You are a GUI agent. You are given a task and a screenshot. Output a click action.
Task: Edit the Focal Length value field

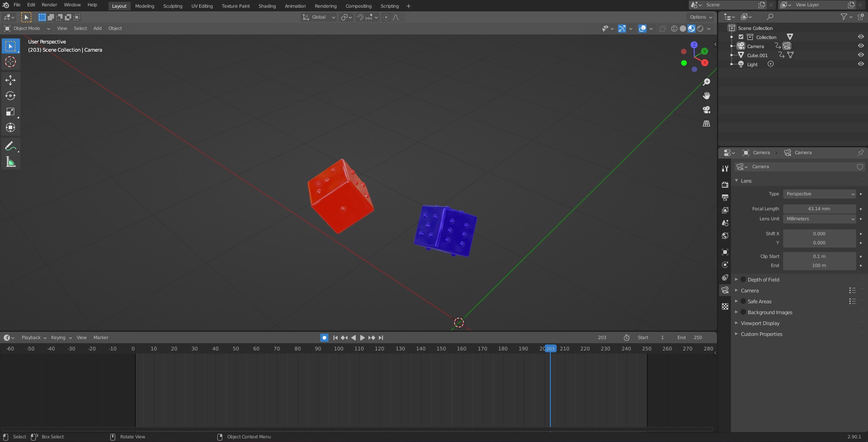[x=819, y=209]
